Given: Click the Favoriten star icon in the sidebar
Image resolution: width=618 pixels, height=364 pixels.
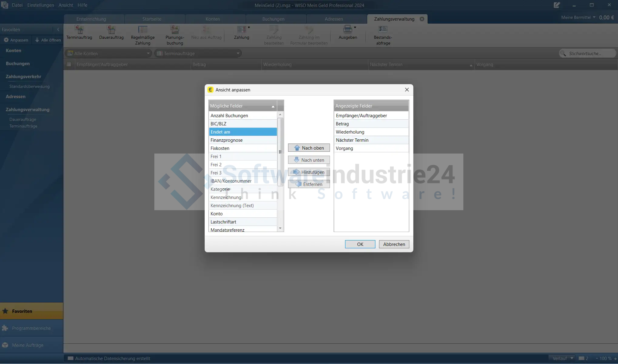Looking at the screenshot, I should [x=5, y=311].
